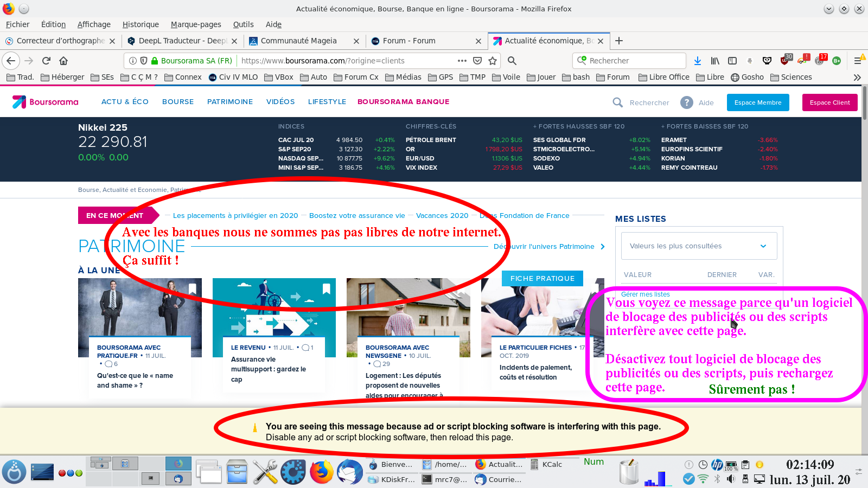The width and height of the screenshot is (868, 488).
Task: Open Privacy Badger owl-like extension icon
Action: pyautogui.click(x=767, y=61)
